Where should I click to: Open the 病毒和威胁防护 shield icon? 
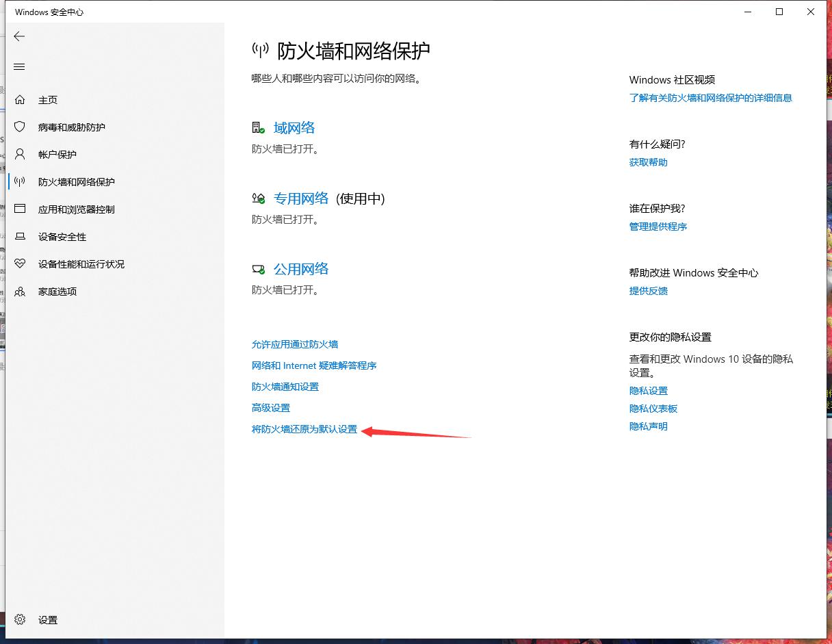pyautogui.click(x=21, y=127)
